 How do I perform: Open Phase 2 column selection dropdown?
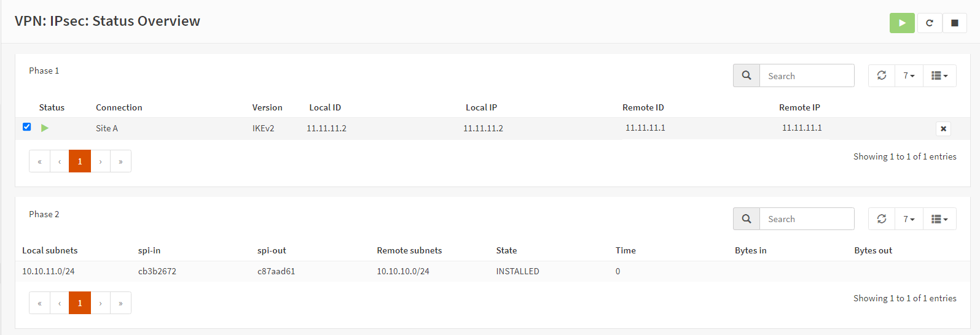pyautogui.click(x=939, y=219)
